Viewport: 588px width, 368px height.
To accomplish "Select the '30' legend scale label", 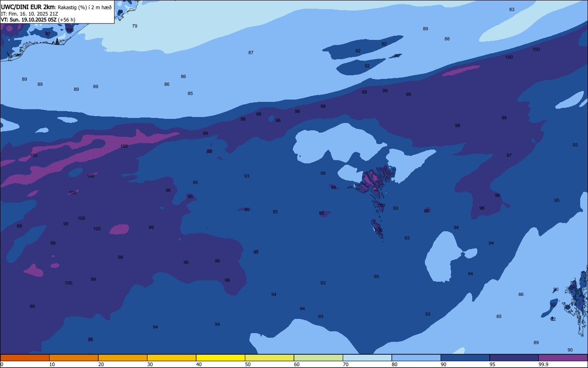I will [x=150, y=364].
